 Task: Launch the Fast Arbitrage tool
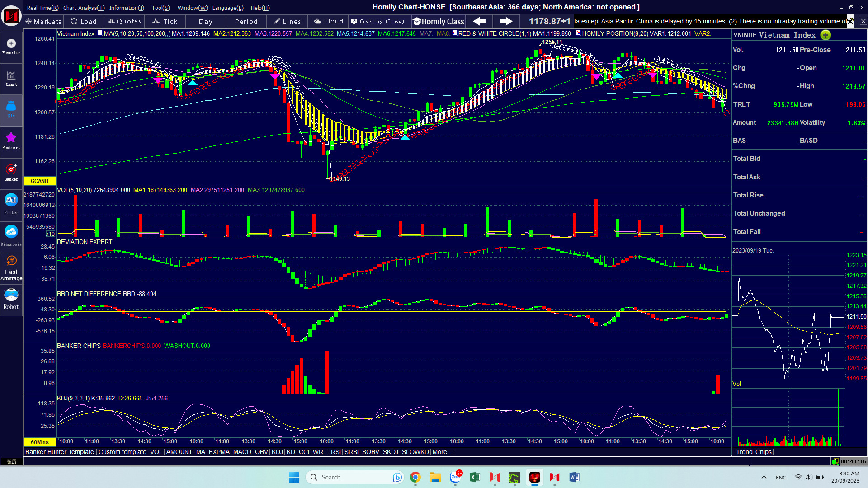tap(11, 267)
